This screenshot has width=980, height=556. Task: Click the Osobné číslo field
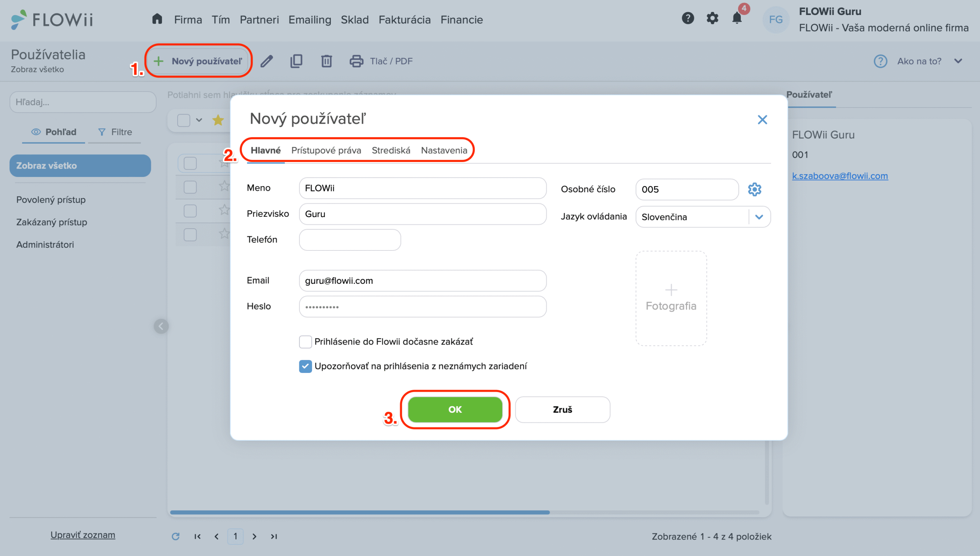point(687,190)
